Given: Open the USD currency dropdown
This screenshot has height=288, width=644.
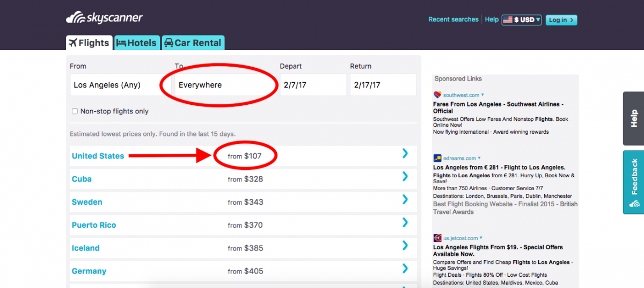Looking at the screenshot, I should pos(521,20).
